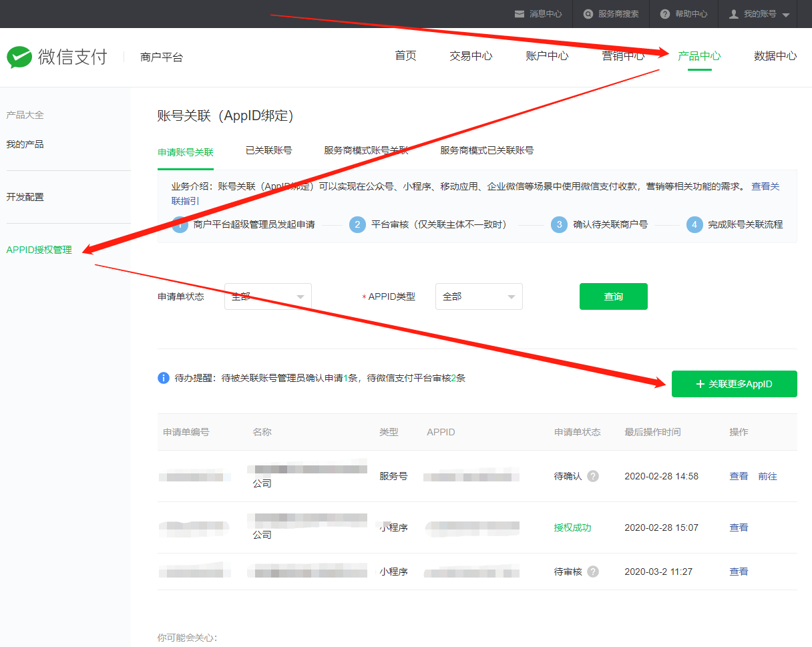
Task: Open 数据中心 in main navigation
Action: (x=775, y=56)
